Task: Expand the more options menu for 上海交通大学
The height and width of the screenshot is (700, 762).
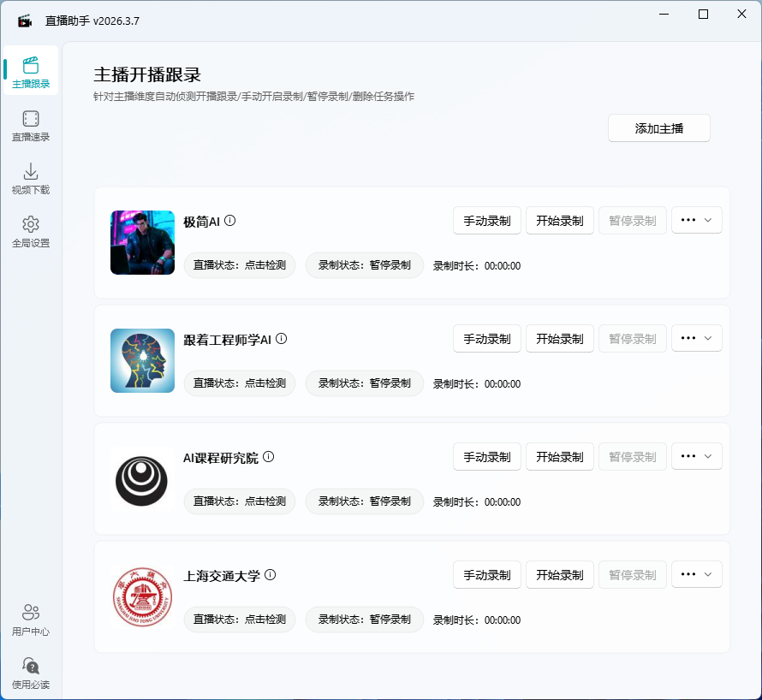Action: [x=696, y=574]
